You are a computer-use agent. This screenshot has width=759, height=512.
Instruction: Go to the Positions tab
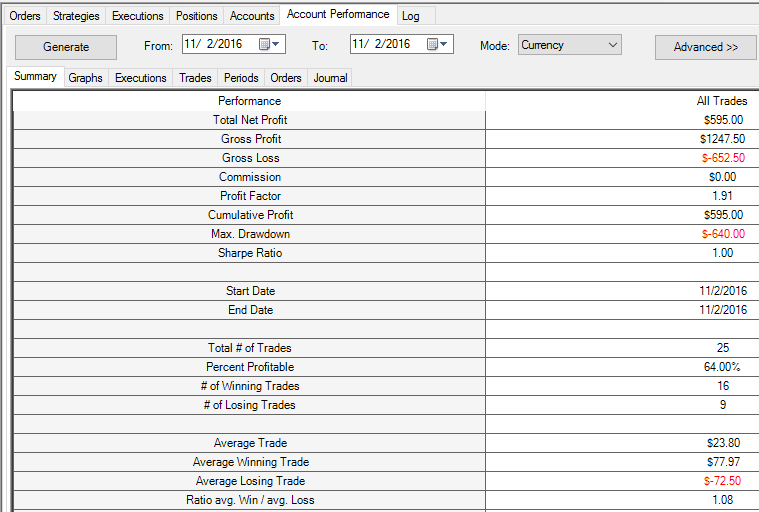point(197,16)
